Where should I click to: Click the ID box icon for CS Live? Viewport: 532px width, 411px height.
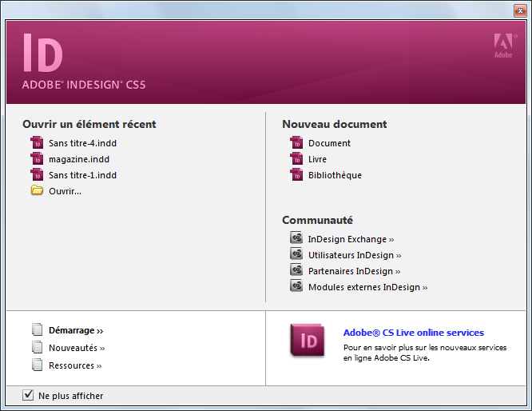click(x=308, y=340)
